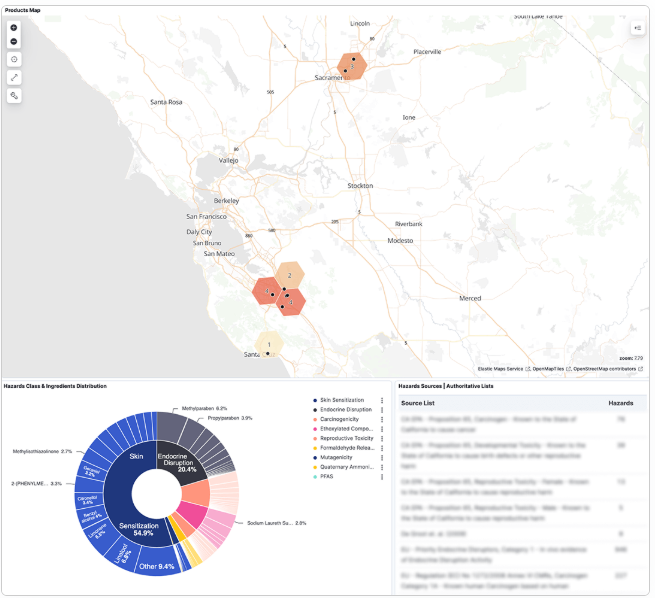This screenshot has width=655, height=598.
Task: Select the Sacramento hexagon cluster labeled 3
Action: click(352, 66)
